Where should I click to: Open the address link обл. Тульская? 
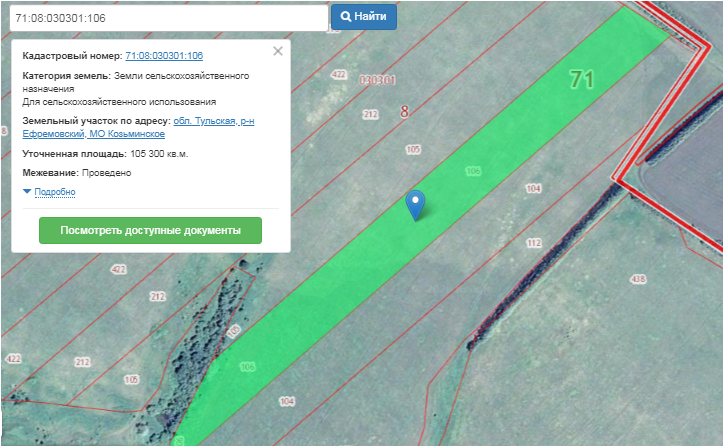(213, 121)
